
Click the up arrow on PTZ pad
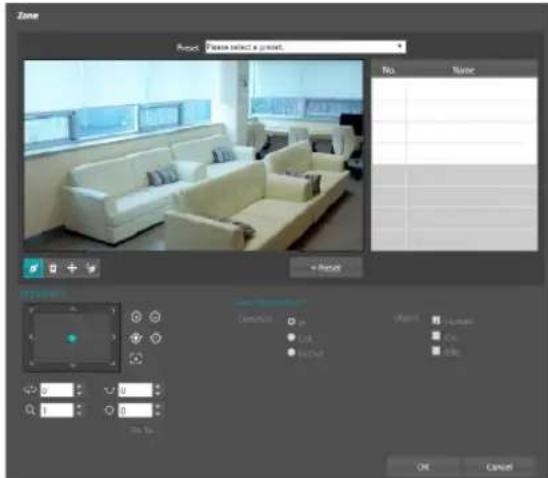click(72, 309)
